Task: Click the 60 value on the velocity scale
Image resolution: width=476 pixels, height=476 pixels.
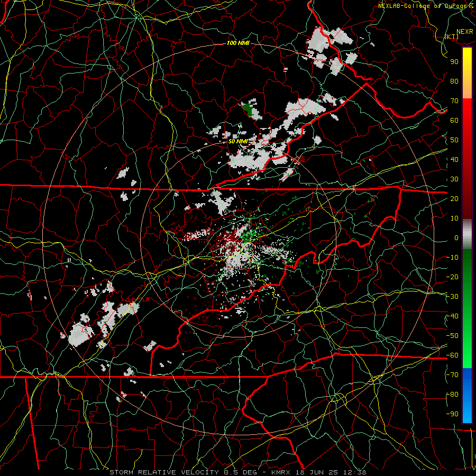Action: coord(454,121)
